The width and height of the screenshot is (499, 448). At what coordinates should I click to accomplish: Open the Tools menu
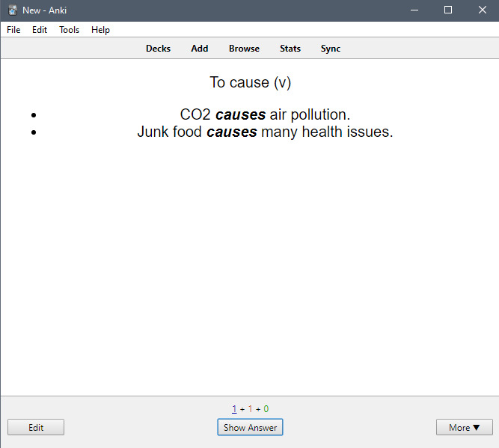pyautogui.click(x=69, y=30)
